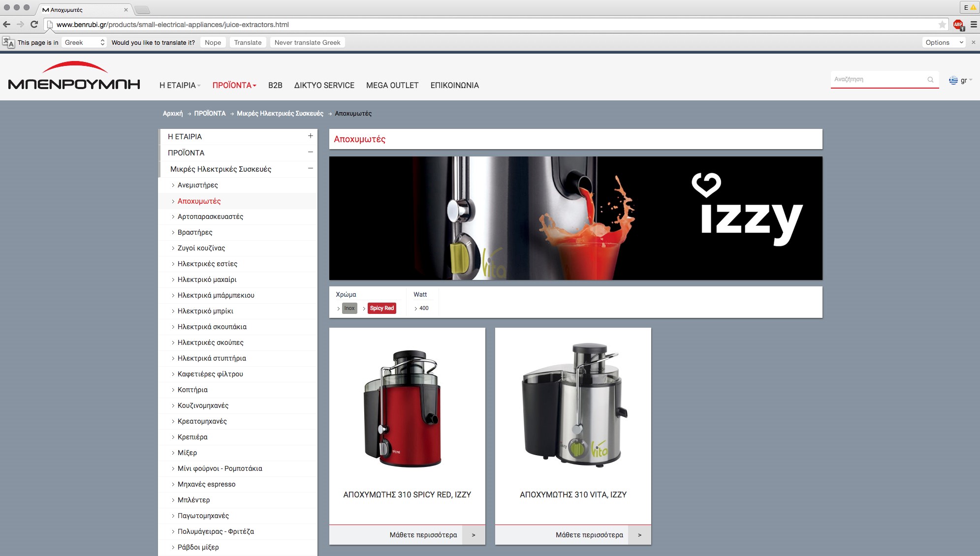Collapse ΠΡΟΪΟΝΤΑ sidebar section with minus
The width and height of the screenshot is (980, 556).
[310, 152]
